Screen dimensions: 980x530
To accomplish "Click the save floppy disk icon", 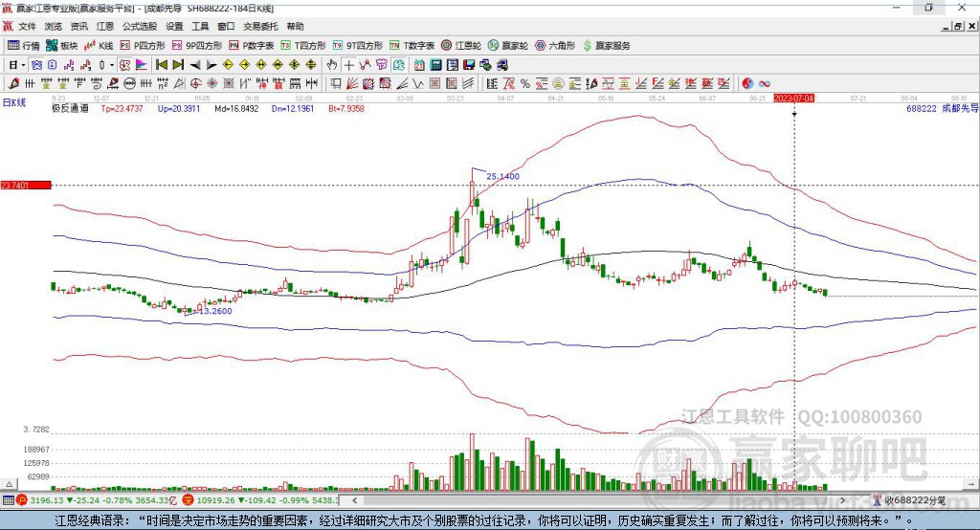I will pyautogui.click(x=469, y=65).
